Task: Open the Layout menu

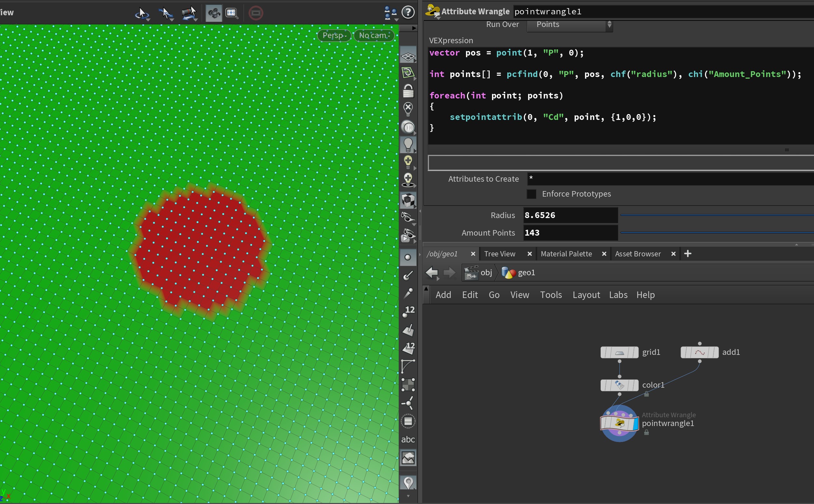Action: [x=586, y=295]
